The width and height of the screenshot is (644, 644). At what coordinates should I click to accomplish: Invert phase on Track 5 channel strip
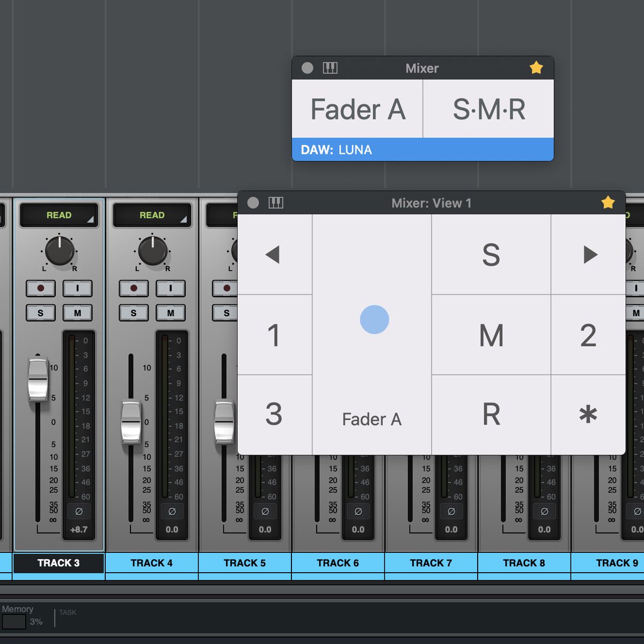(x=265, y=511)
